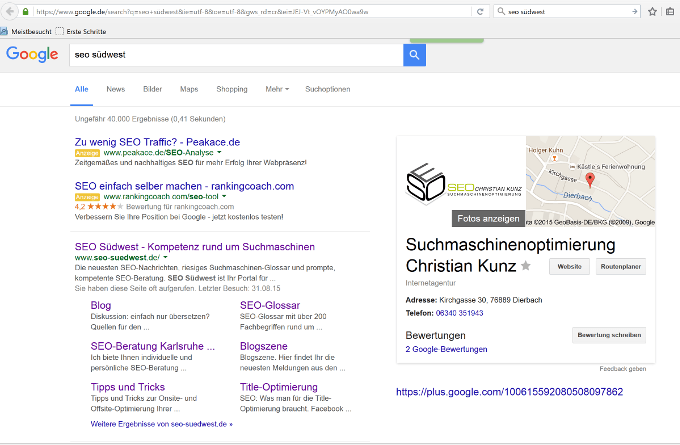The width and height of the screenshot is (680, 445).
Task: Open the plus.google.com profile link
Action: [x=510, y=392]
